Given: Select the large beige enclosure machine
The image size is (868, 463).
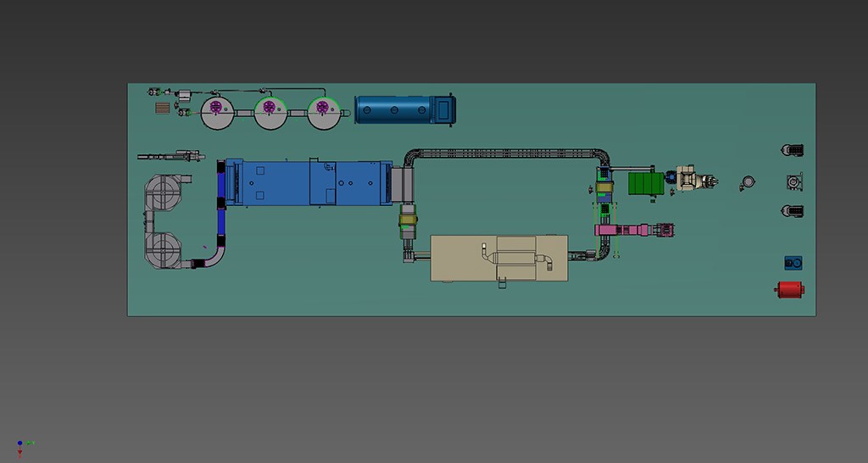Looking at the screenshot, I should pyautogui.click(x=499, y=258).
